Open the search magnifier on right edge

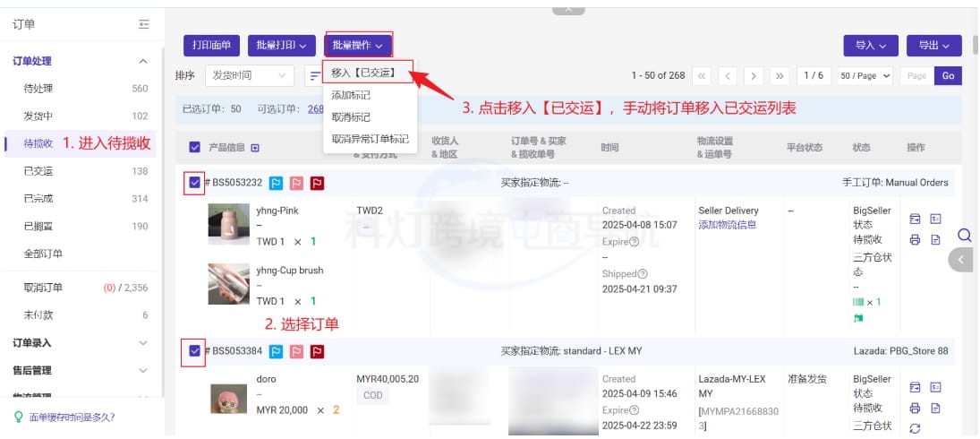[965, 235]
